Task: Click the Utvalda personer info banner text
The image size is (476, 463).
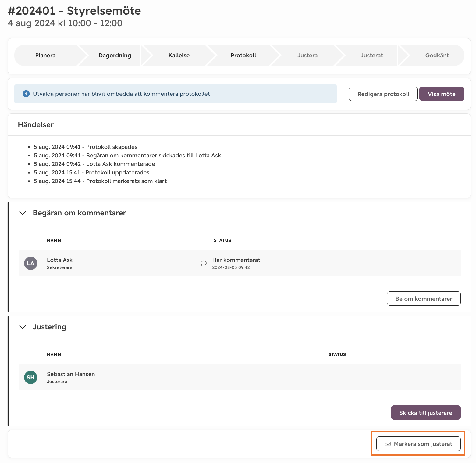Action: (x=121, y=94)
